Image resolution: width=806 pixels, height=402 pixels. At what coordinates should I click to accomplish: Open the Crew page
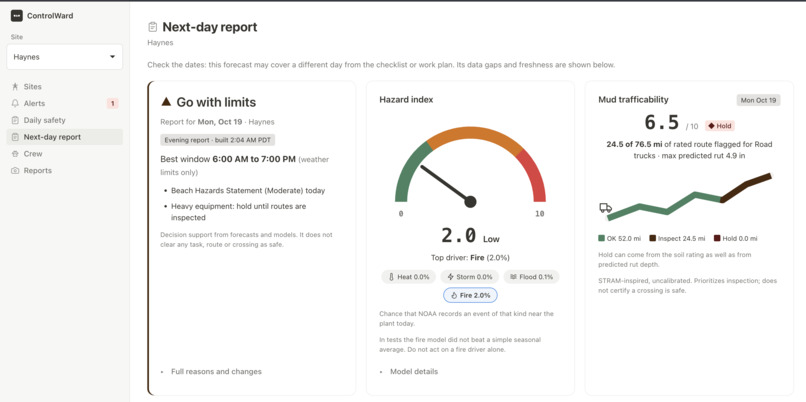tap(65, 154)
